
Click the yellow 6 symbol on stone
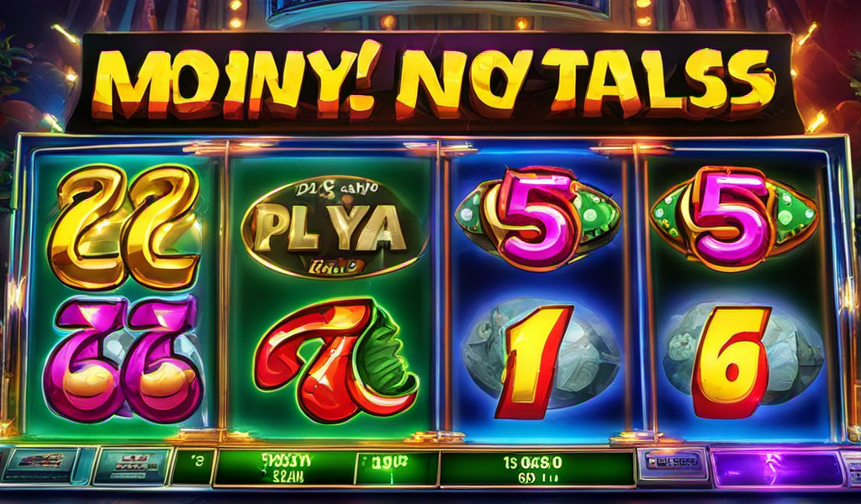coord(731,361)
